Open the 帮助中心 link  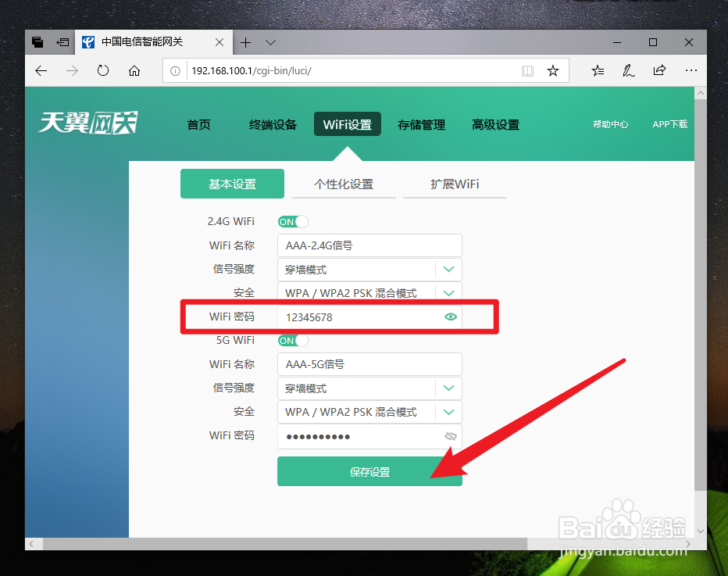coord(610,123)
